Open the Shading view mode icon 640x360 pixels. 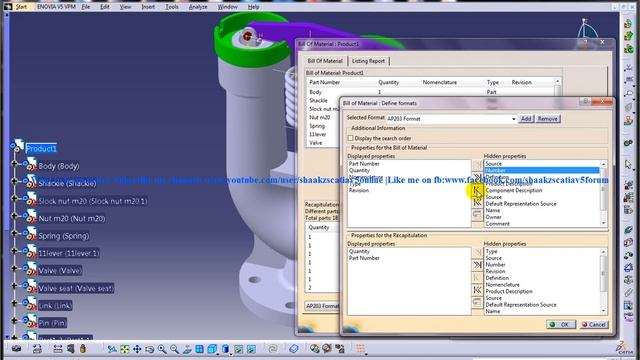click(x=225, y=349)
